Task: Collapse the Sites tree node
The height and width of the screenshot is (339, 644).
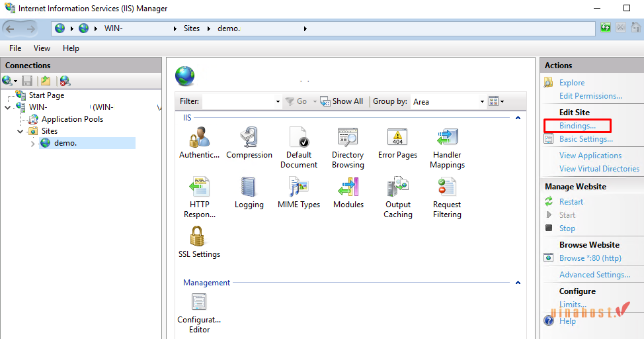Action: (20, 132)
